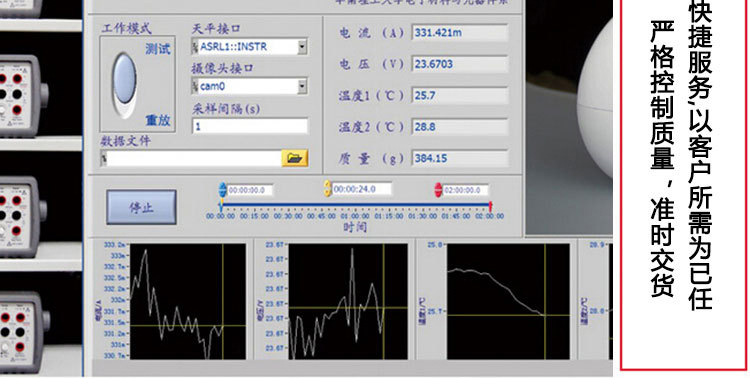Expand the camera port cam0 dropdown
The width and height of the screenshot is (750, 392).
point(302,87)
